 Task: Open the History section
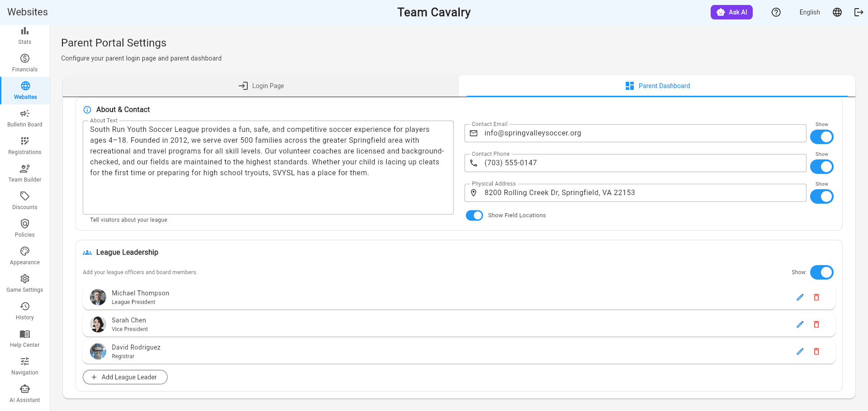(25, 311)
